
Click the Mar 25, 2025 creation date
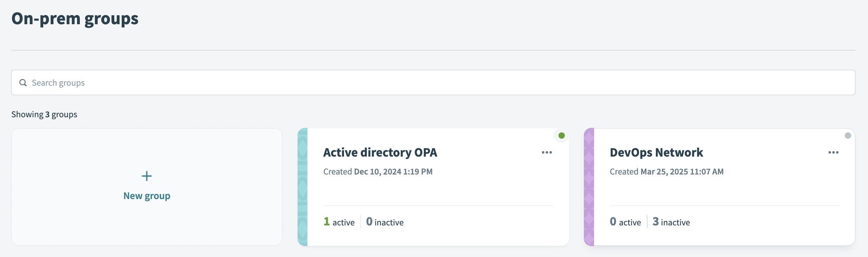(682, 172)
